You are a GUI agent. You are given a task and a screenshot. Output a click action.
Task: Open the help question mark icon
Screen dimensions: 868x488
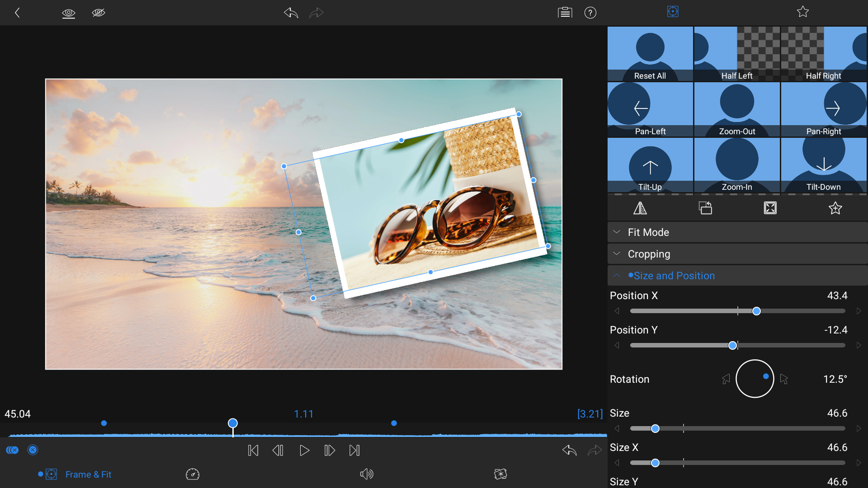(590, 13)
